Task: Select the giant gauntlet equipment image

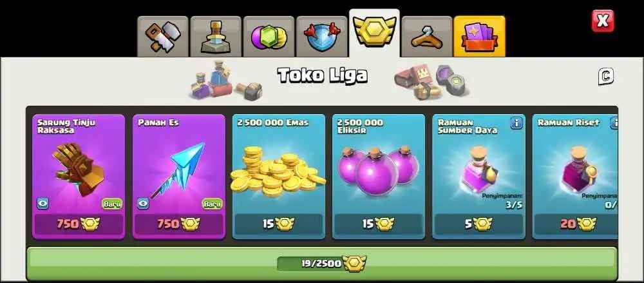Action: (x=79, y=169)
